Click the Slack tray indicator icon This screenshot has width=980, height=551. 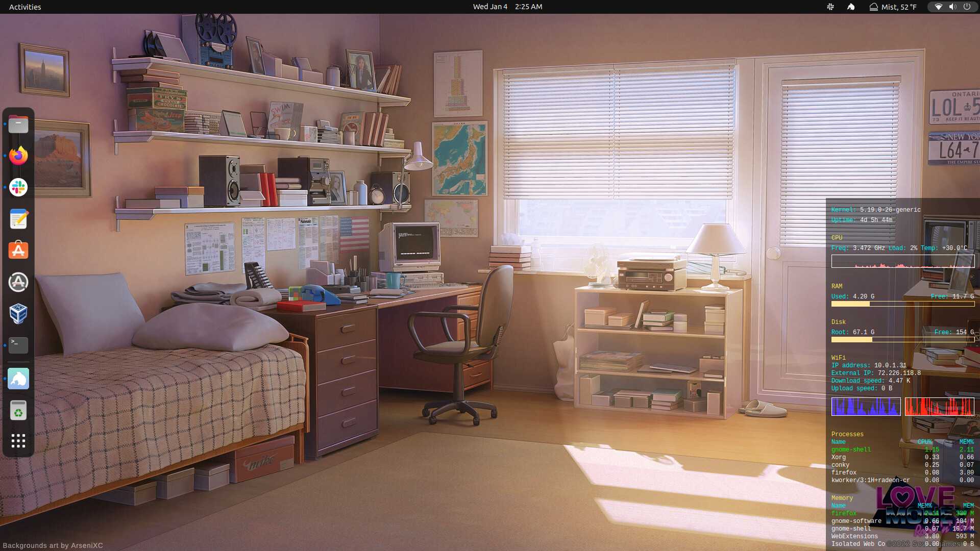tap(830, 7)
